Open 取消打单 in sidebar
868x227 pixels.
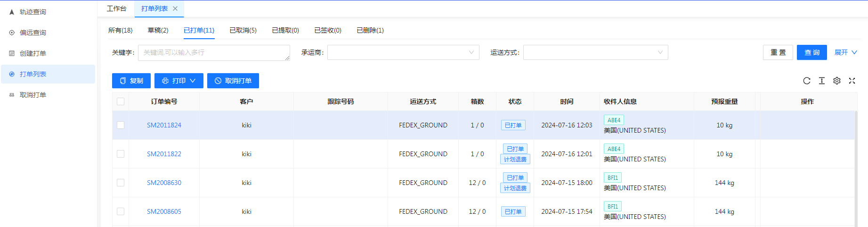point(33,95)
